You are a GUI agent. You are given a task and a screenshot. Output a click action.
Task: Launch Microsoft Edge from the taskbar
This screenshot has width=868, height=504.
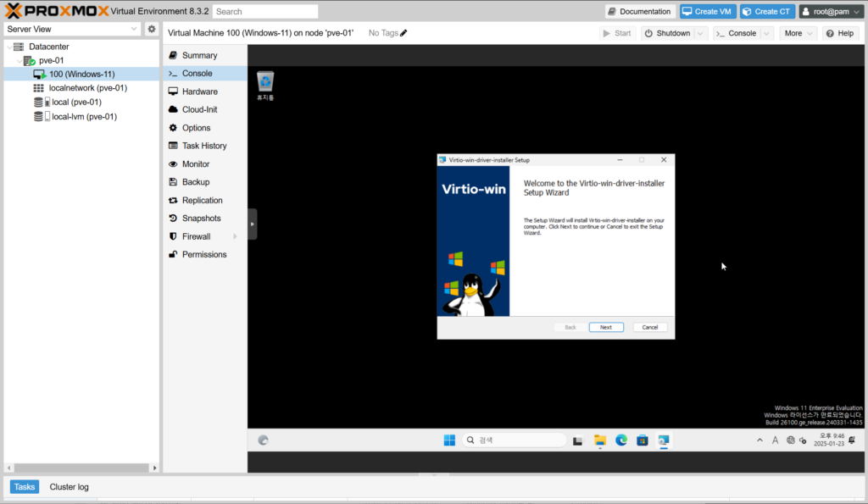[621, 440]
